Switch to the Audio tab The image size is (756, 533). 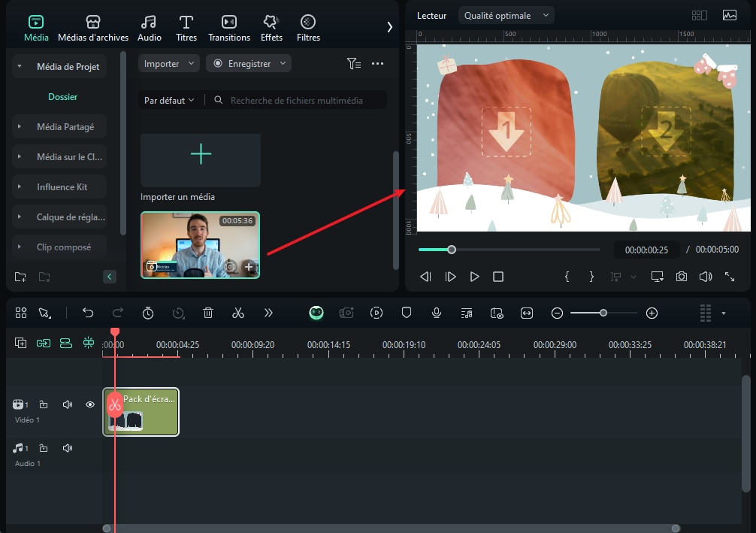point(149,28)
